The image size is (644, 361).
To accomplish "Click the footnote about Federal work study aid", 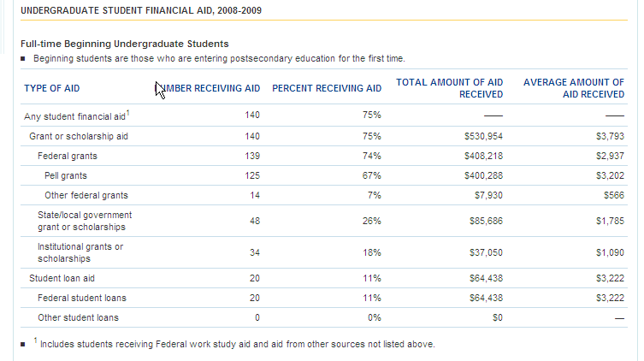I will click(x=237, y=345).
